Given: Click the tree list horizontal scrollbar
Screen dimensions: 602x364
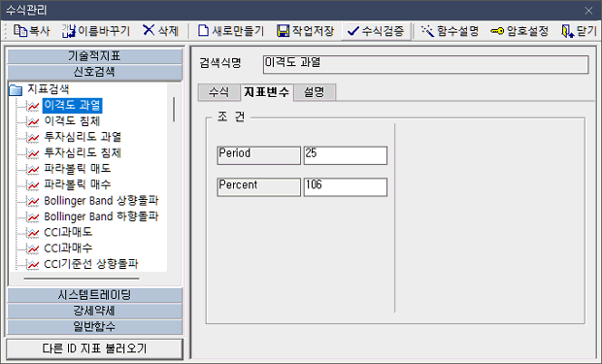Looking at the screenshot, I should 82,279.
